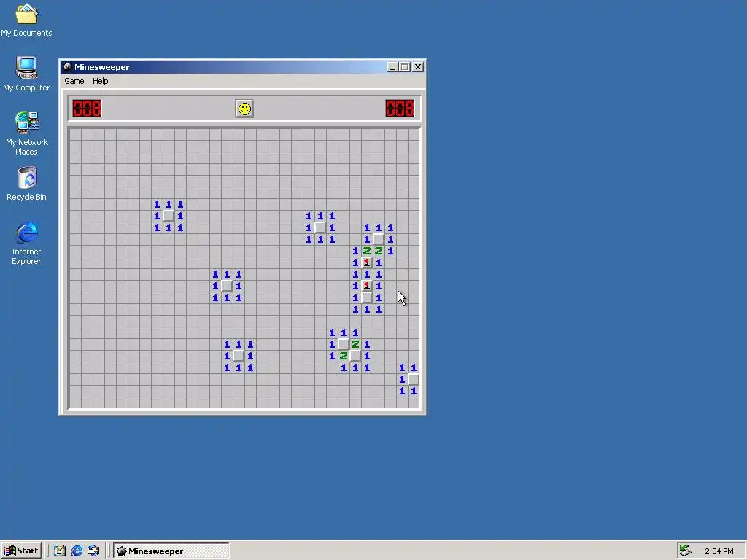Select My Network Places desktop icon
Image resolution: width=747 pixels, height=560 pixels.
pyautogui.click(x=26, y=133)
